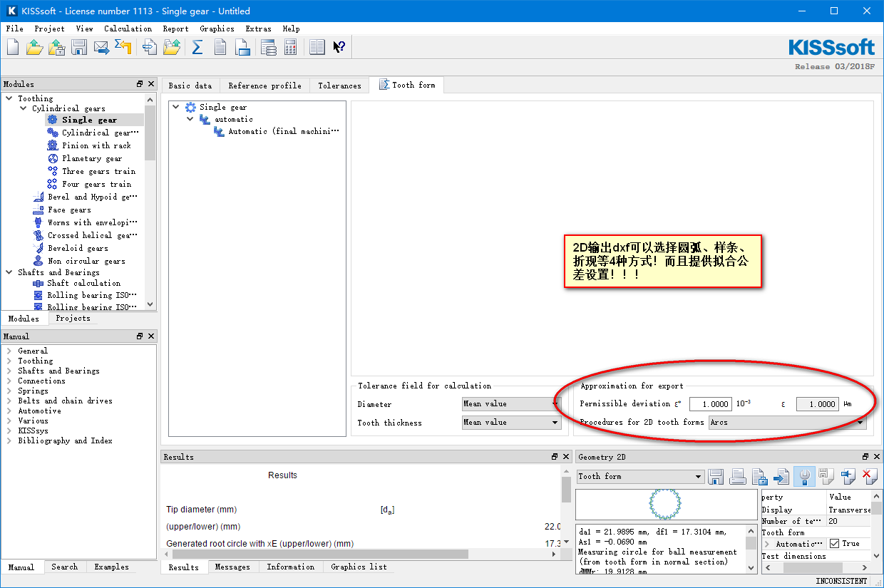Screen dimensions: 884x588
Task: Activate the What's This help cursor icon
Action: (339, 47)
